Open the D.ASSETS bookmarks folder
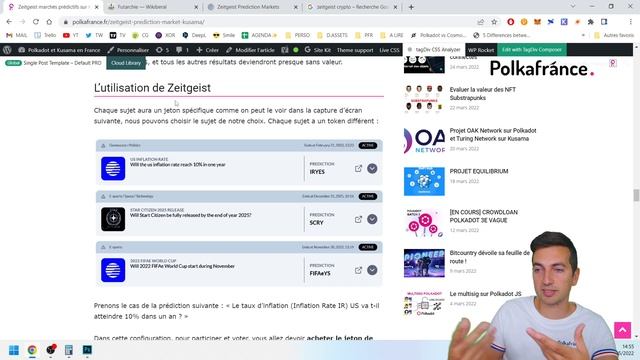This screenshot has width=640, height=360. click(x=333, y=36)
